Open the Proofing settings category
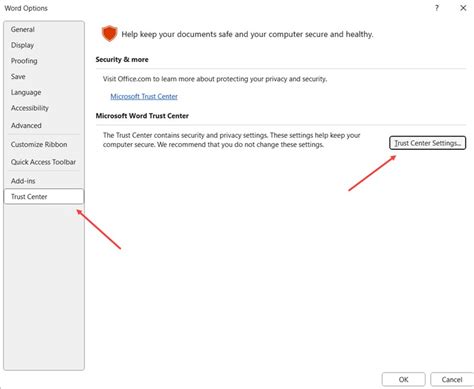The image size is (474, 389). (24, 61)
